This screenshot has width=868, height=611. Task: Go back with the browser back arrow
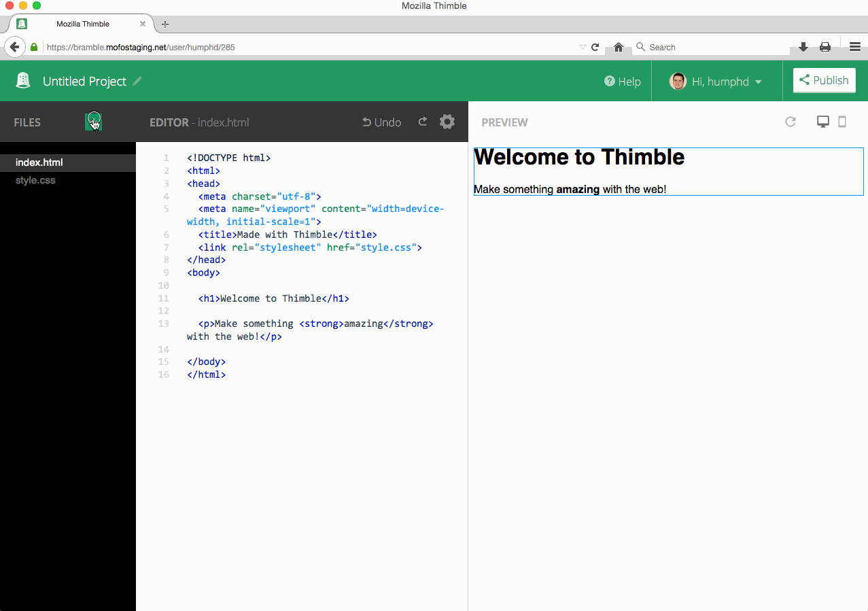[15, 47]
